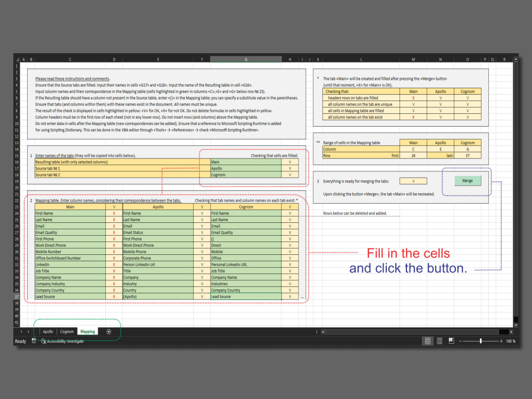Image resolution: width=532 pixels, height=399 pixels.
Task: Open Page Break Preview view
Action: click(x=452, y=340)
